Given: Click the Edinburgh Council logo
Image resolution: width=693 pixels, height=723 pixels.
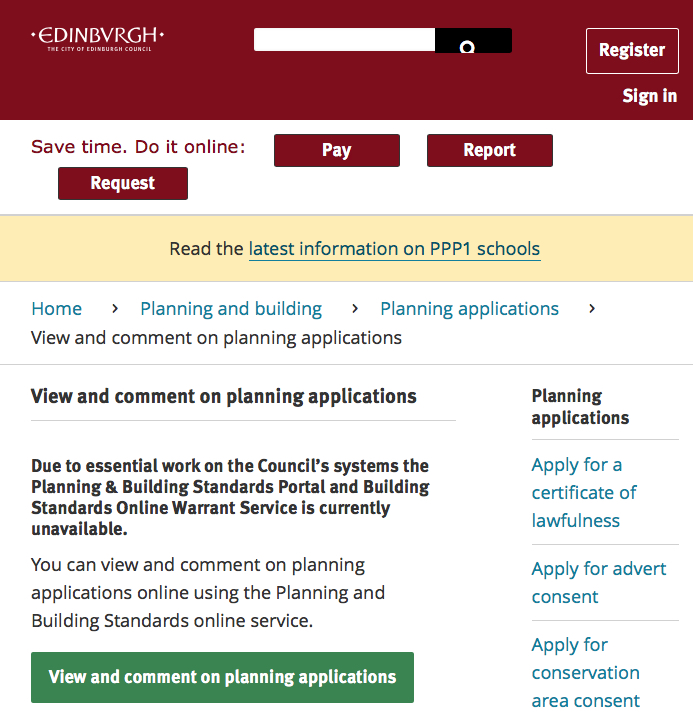Looking at the screenshot, I should [97, 40].
